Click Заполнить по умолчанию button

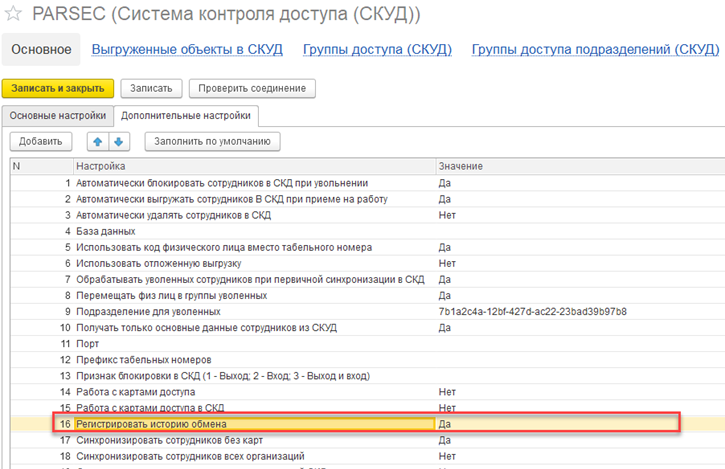(x=212, y=141)
